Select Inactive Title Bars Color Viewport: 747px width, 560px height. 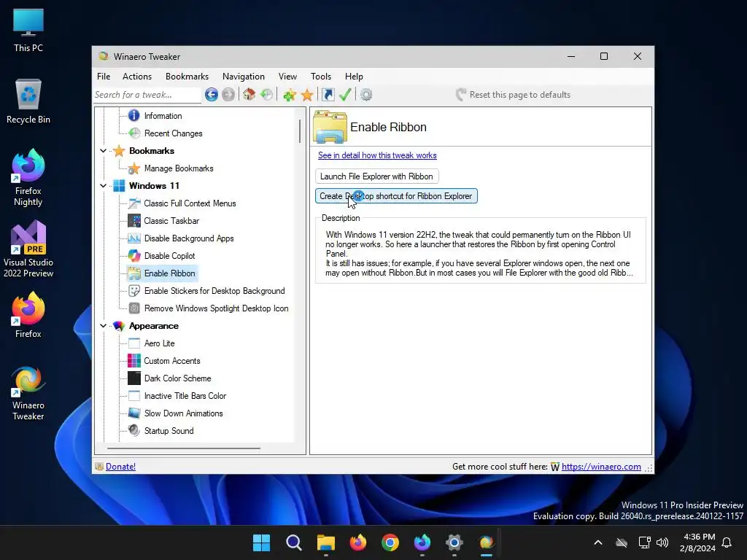pos(185,396)
